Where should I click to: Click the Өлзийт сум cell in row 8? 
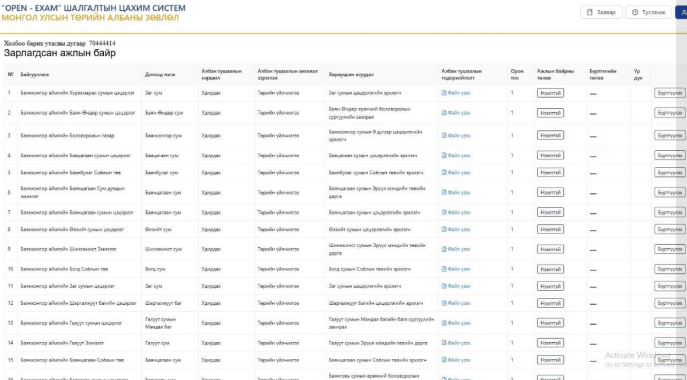158,229
